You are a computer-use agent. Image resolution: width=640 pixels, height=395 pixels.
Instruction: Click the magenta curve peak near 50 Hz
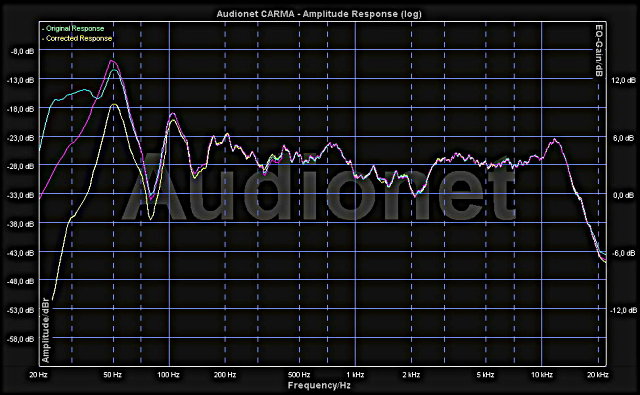pos(112,61)
